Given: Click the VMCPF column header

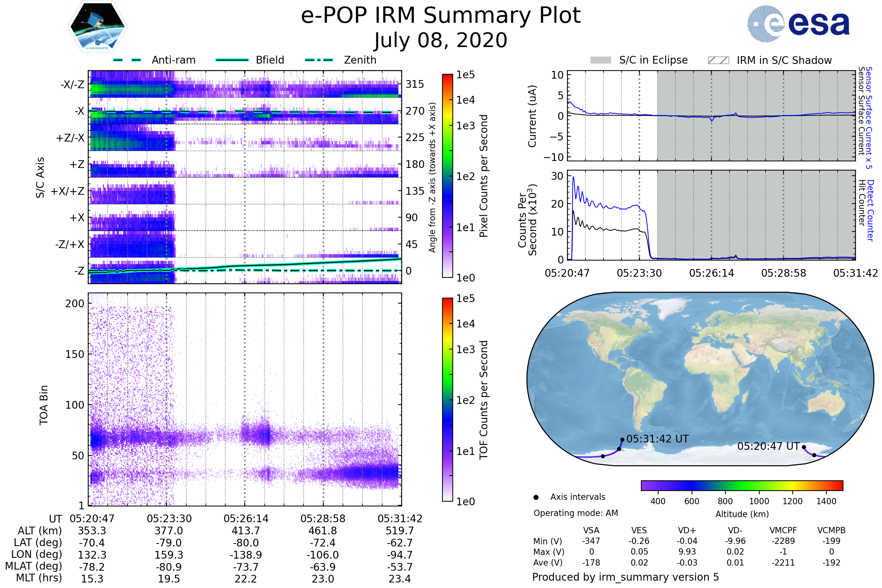Looking at the screenshot, I should [783, 530].
